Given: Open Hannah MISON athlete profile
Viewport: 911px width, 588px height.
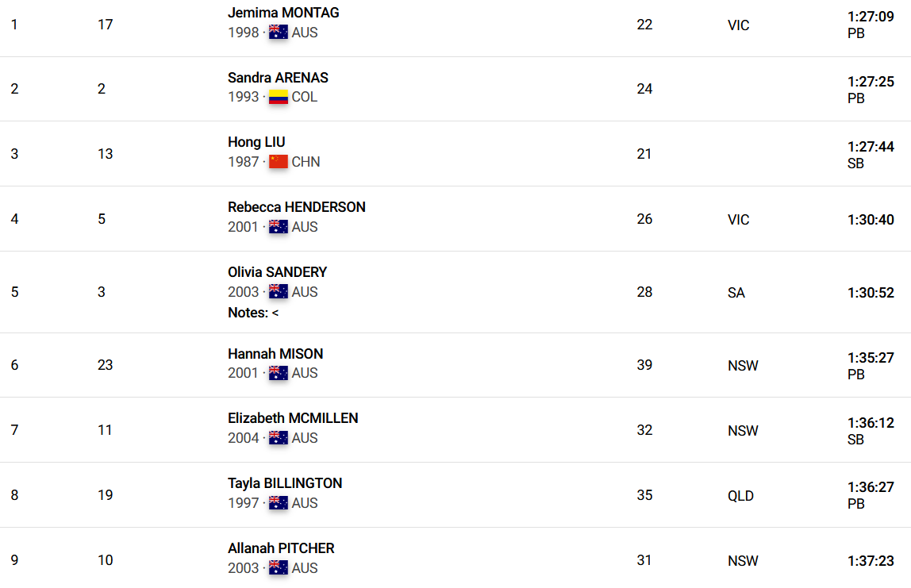Looking at the screenshot, I should (x=275, y=353).
